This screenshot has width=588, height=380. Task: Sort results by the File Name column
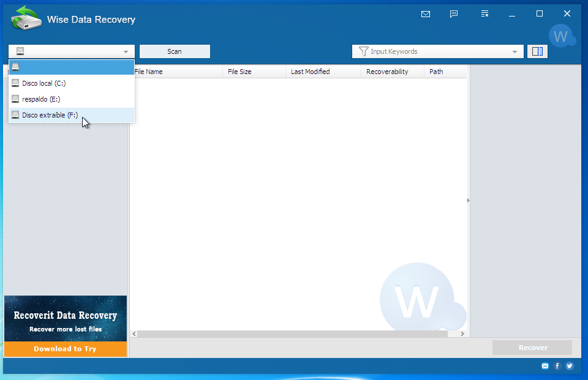click(151, 71)
